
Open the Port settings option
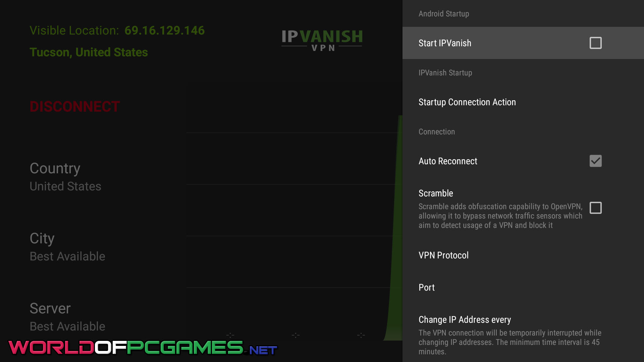pos(427,287)
